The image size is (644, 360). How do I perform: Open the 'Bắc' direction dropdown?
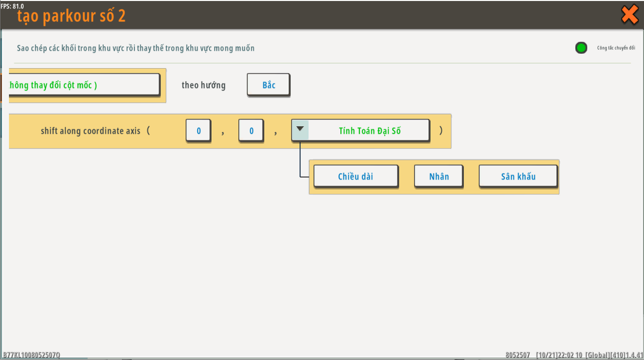click(269, 85)
